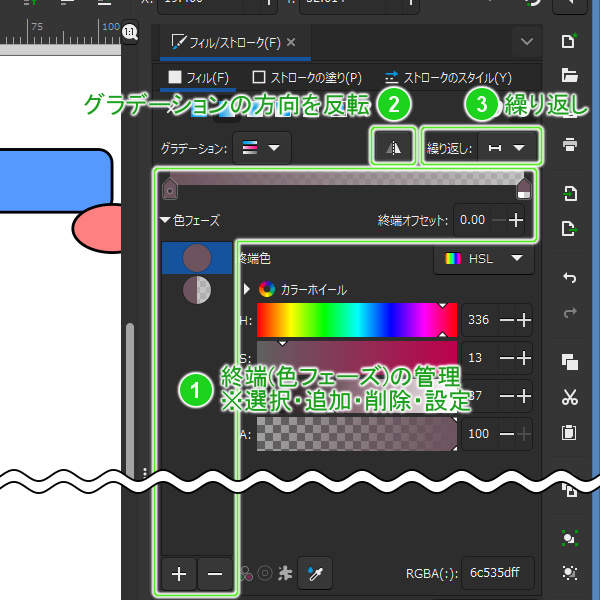Click the RGBA hex field 6c535dff
The image size is (600, 600).
pos(496,573)
